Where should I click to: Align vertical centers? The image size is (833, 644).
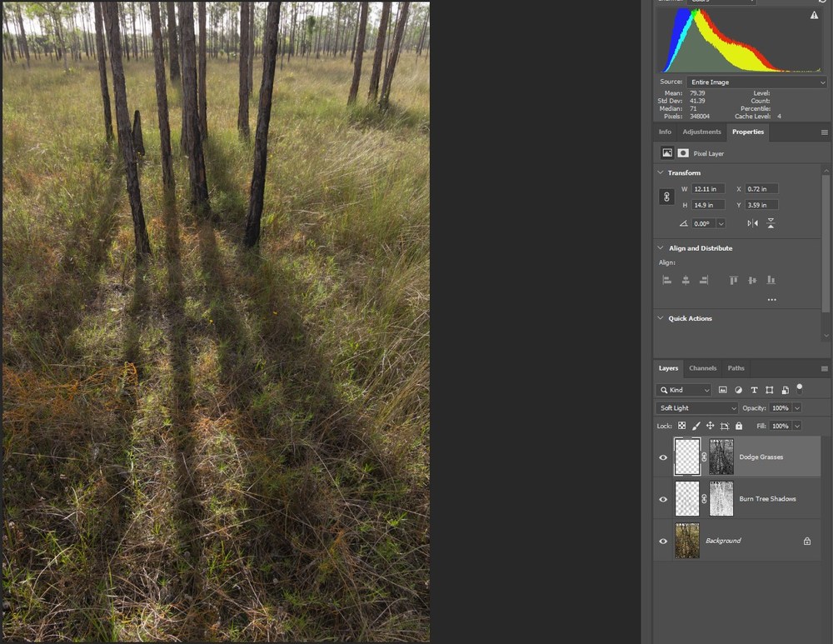tap(752, 280)
